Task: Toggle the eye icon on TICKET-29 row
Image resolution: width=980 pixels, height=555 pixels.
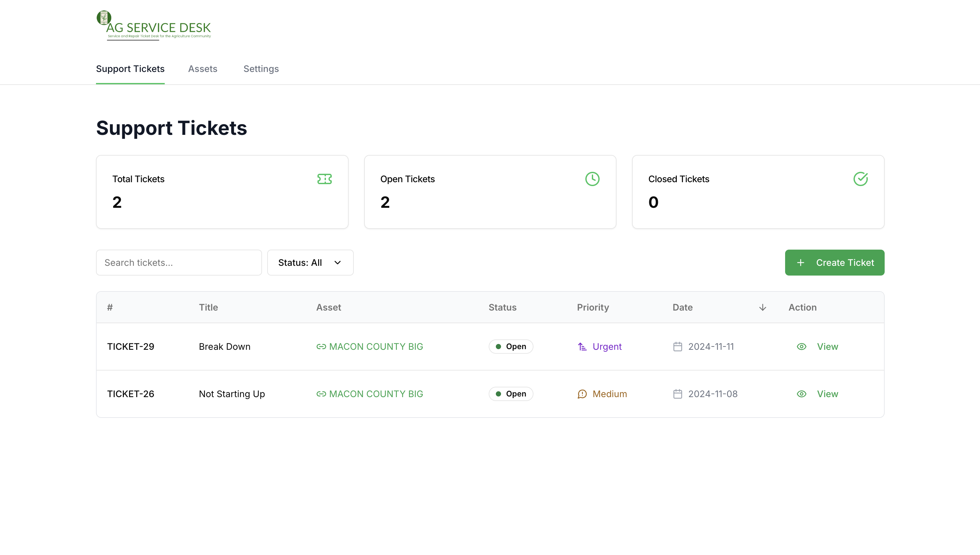Action: 801,347
